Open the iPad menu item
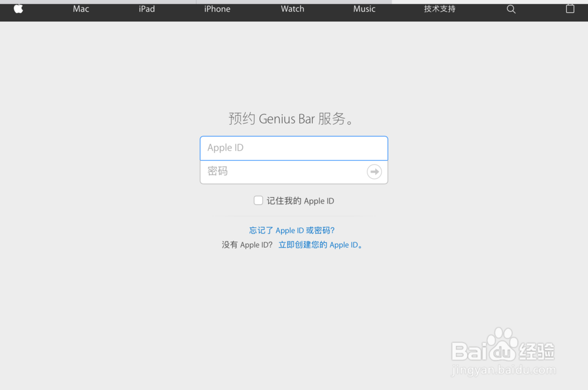This screenshot has height=390, width=588. [x=146, y=9]
